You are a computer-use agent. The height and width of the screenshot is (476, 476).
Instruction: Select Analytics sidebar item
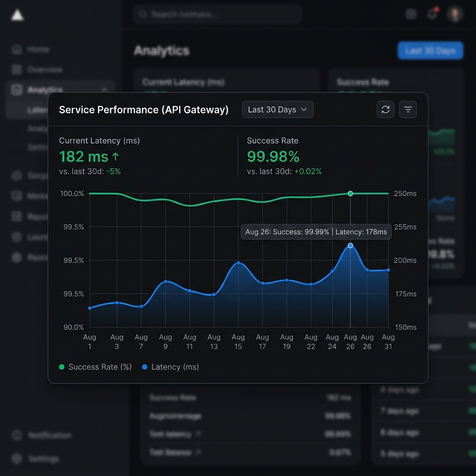coord(60,90)
